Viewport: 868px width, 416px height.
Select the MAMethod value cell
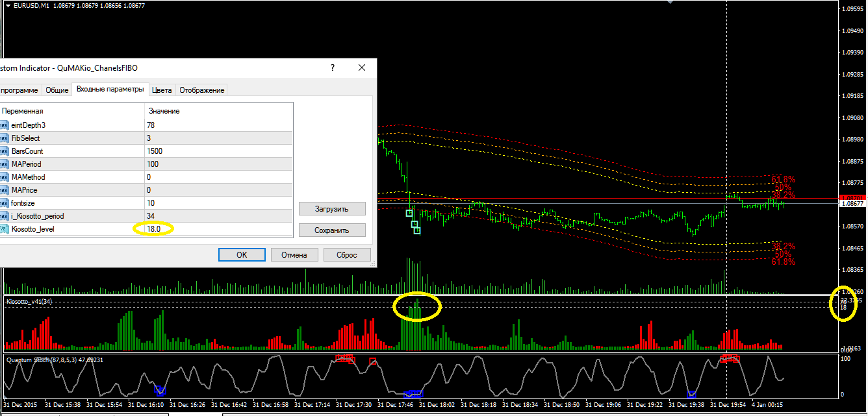pos(218,177)
